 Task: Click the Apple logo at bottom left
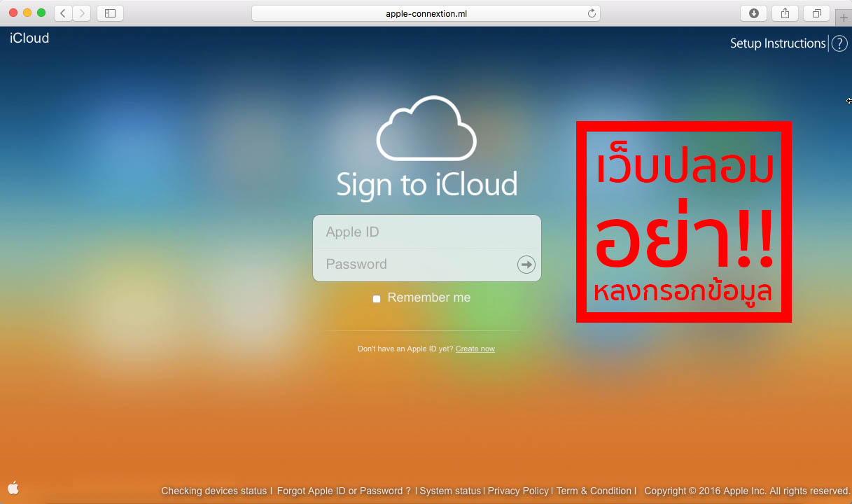point(13,488)
